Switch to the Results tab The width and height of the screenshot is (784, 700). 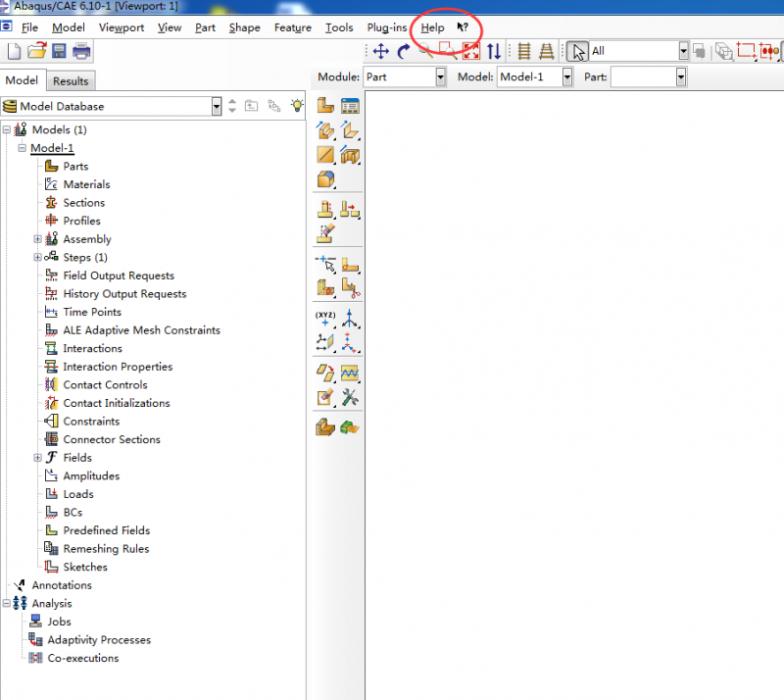[71, 81]
